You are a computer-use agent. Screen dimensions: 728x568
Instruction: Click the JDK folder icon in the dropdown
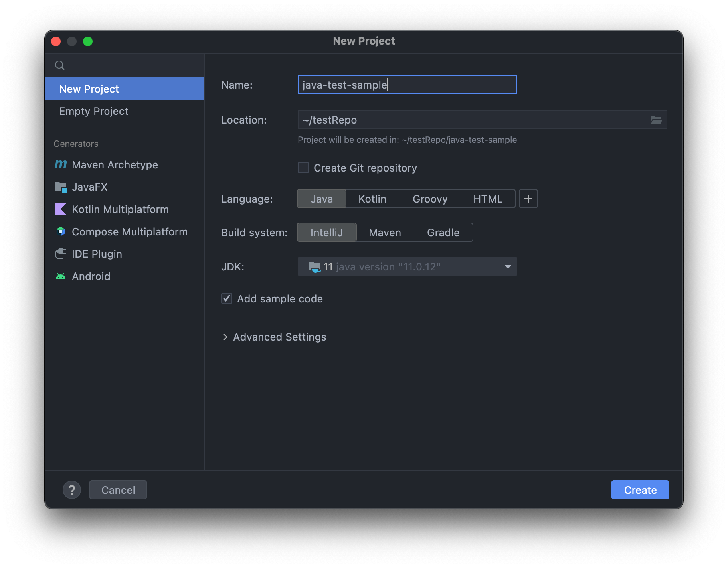(315, 267)
